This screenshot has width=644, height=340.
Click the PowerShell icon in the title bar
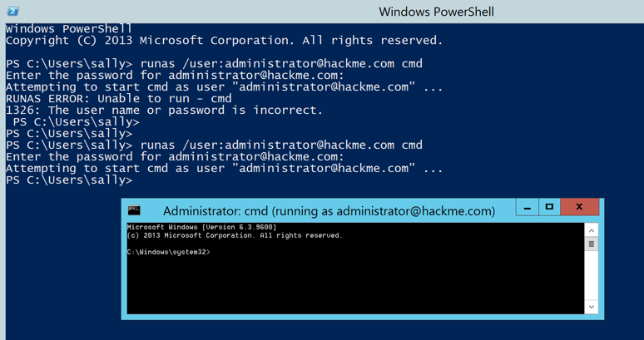[x=12, y=11]
